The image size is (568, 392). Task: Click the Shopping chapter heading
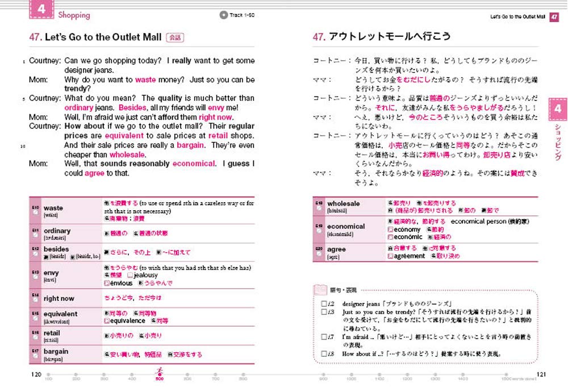pos(74,15)
